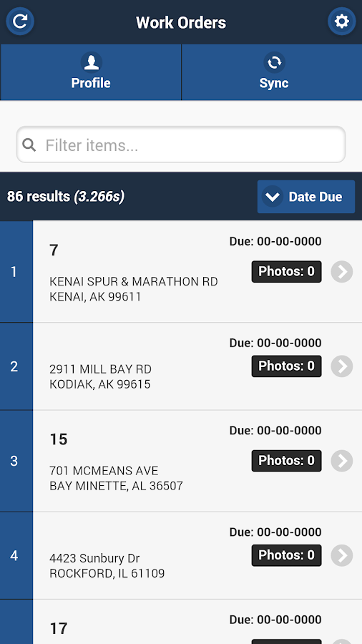Screen dimensions: 362x644
Task: Open 2911 Mill Bay Rd arrow
Action: [x=341, y=366]
